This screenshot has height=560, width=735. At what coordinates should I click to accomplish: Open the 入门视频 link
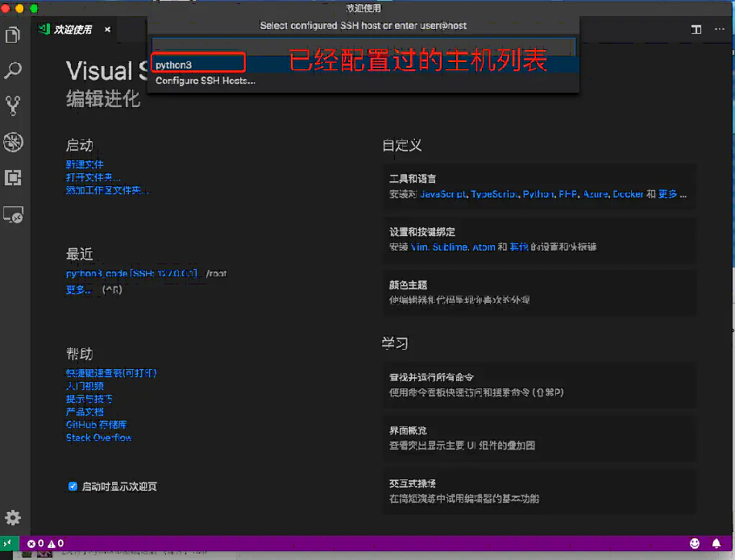[x=85, y=386]
